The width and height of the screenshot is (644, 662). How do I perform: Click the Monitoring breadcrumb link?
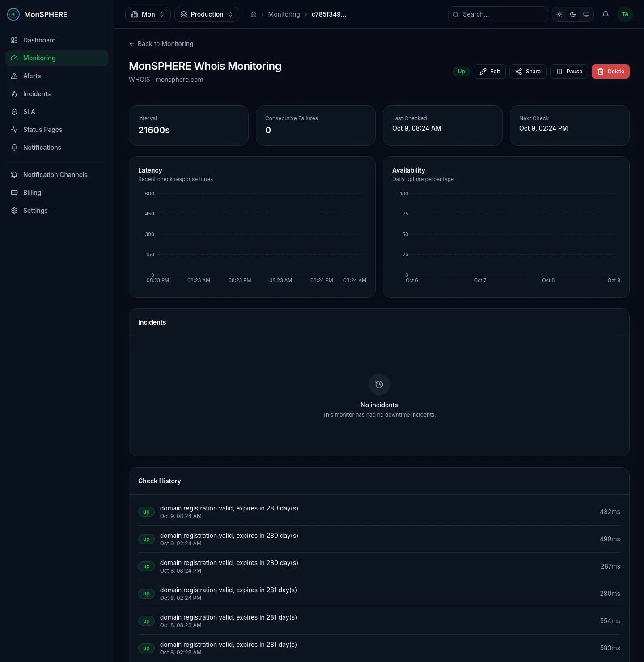(284, 14)
